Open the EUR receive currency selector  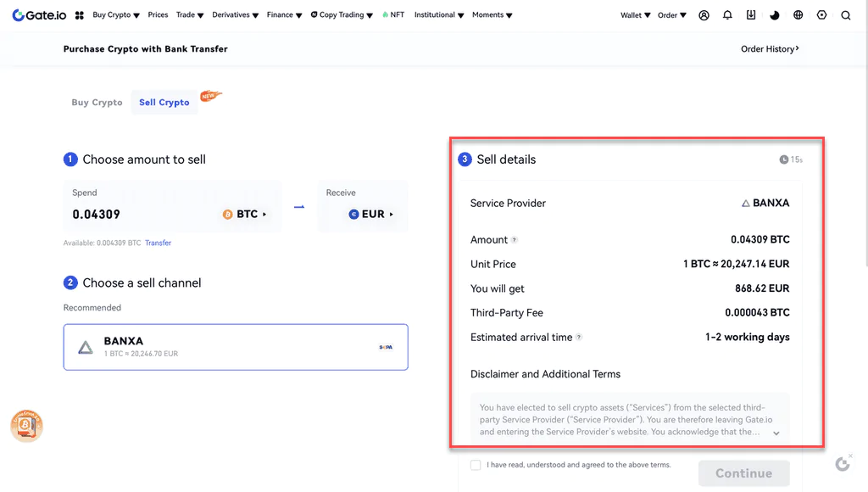(x=371, y=214)
